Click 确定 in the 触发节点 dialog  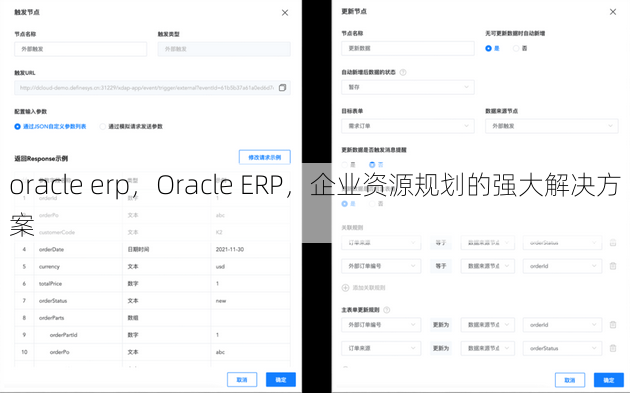coord(281,380)
